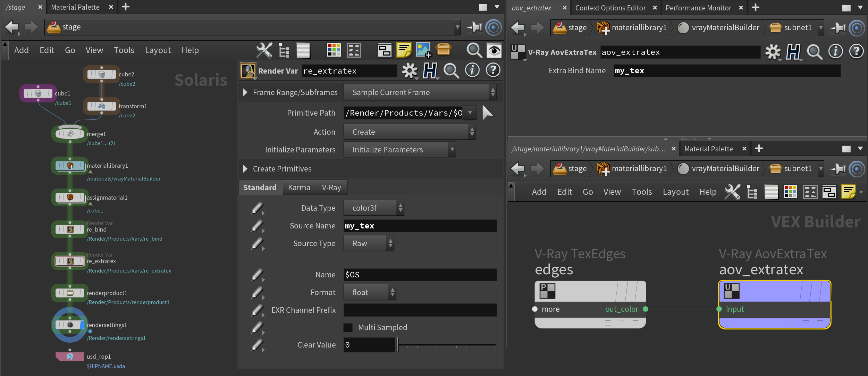Pin the stage network pane
The width and height of the screenshot is (868, 376).
pos(474,27)
